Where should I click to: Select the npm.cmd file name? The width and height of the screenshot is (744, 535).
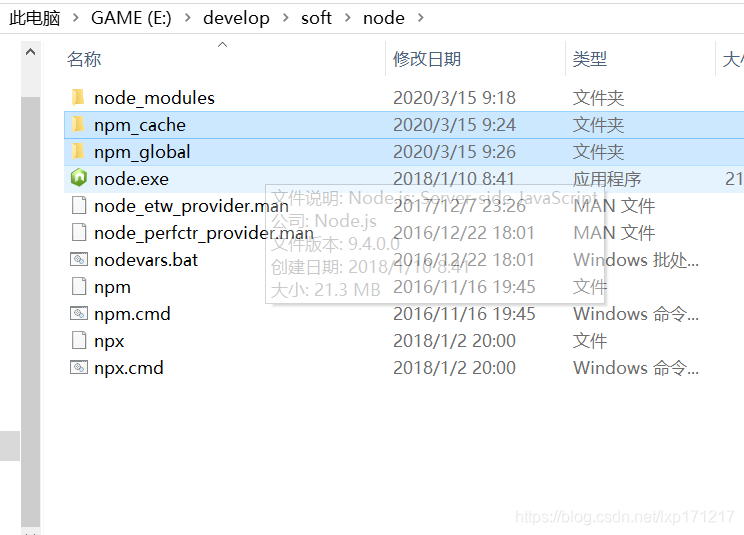132,314
